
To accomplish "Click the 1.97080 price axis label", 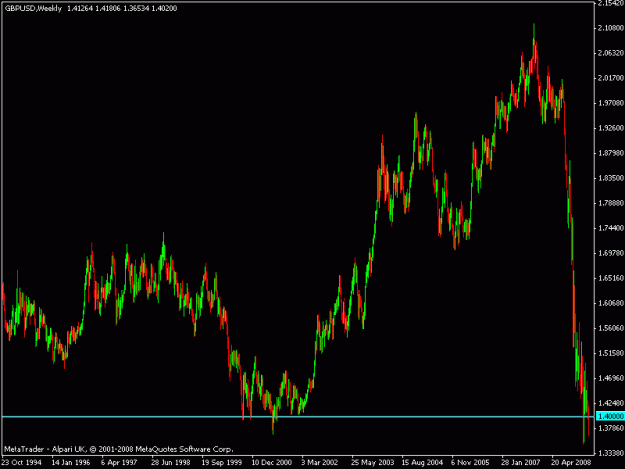I will coord(611,103).
